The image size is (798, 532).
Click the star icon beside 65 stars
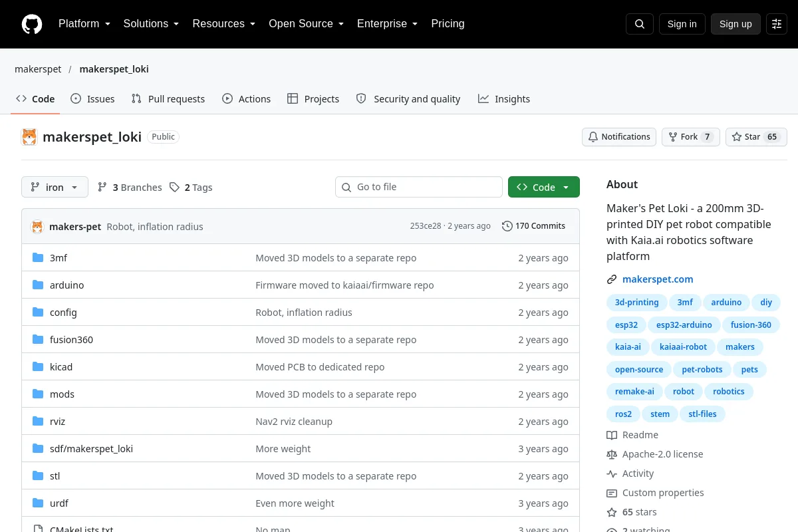(612, 512)
